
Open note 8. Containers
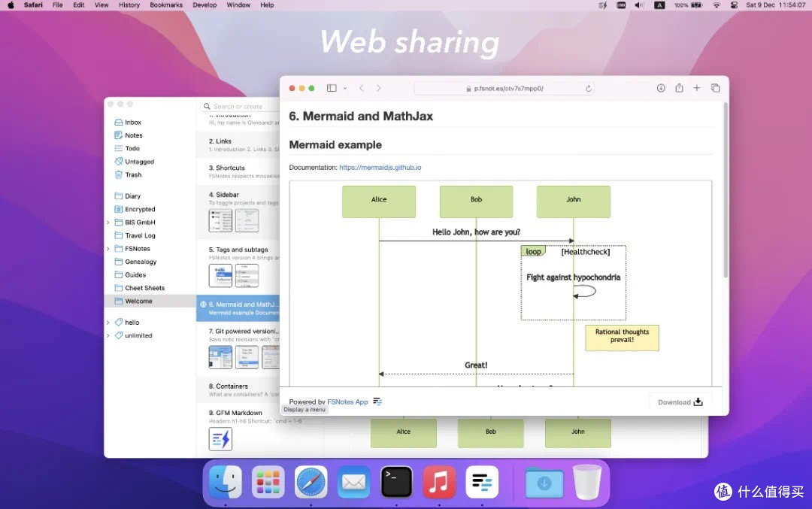click(x=238, y=390)
